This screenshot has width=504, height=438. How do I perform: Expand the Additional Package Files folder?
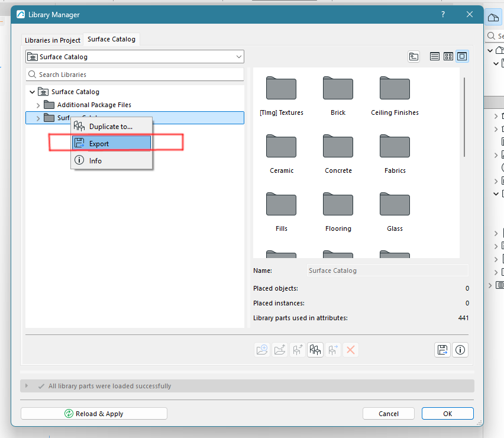[x=38, y=105]
